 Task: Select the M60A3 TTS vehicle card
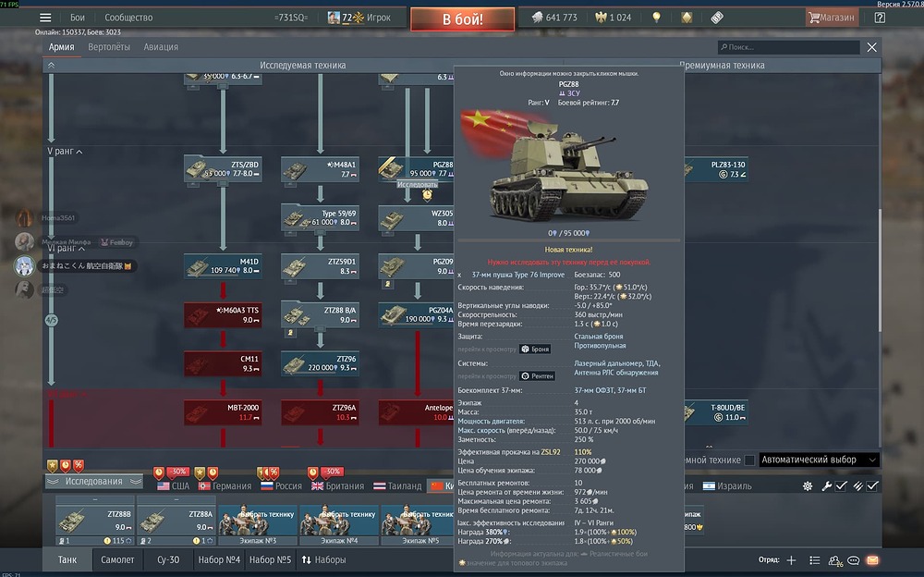223,315
